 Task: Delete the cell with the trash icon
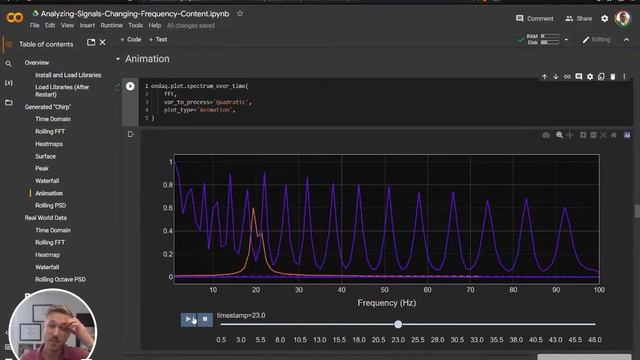point(613,76)
